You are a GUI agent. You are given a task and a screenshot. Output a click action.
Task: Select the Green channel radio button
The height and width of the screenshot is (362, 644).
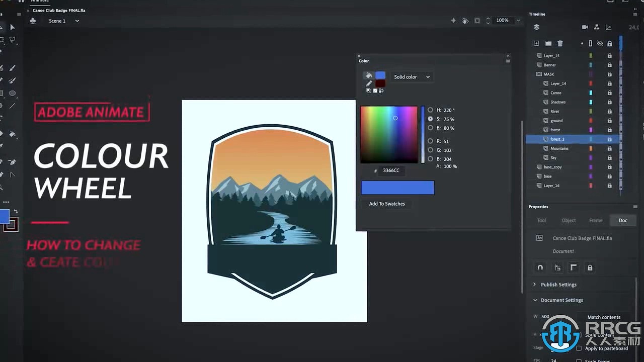[x=430, y=150]
